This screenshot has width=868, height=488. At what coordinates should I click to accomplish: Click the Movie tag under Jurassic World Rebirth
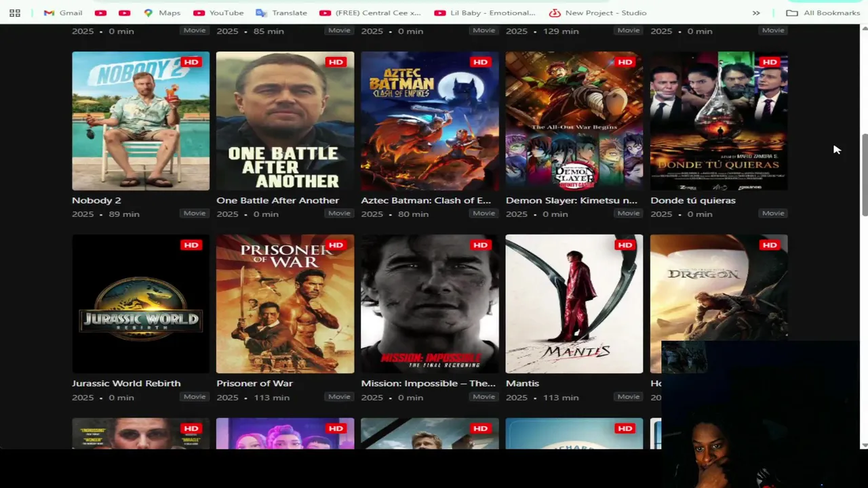pos(195,397)
